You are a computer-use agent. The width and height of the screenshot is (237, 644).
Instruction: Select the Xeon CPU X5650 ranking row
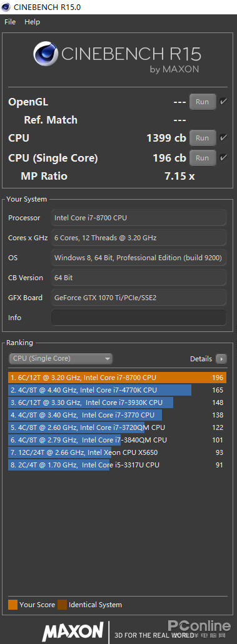click(x=118, y=452)
